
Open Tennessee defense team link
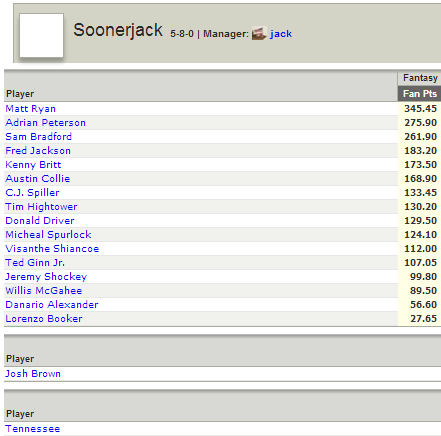pos(33,429)
